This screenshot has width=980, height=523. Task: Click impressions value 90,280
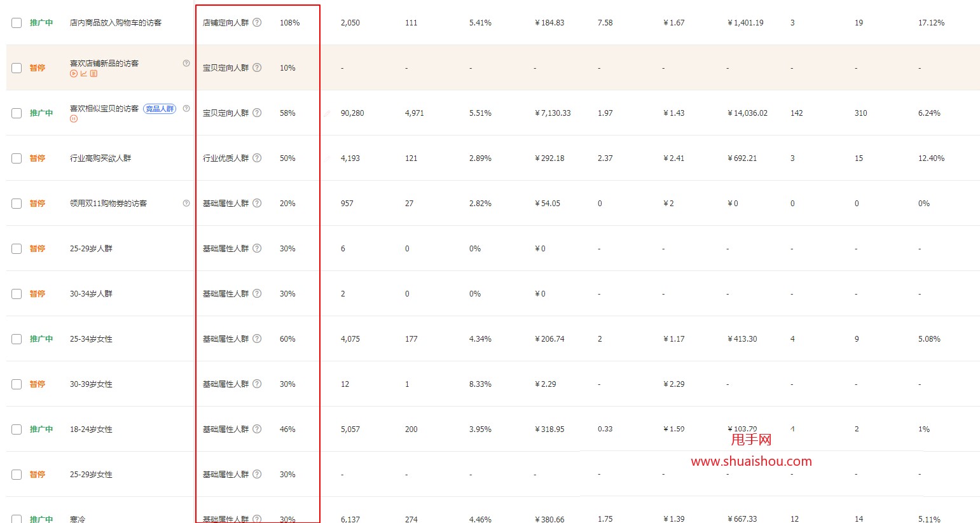(352, 113)
